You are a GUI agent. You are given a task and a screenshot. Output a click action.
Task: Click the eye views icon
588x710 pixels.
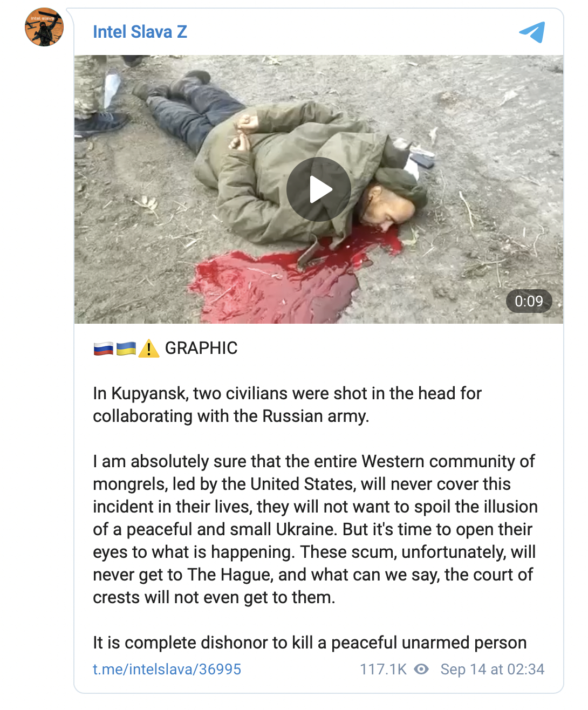[421, 670]
